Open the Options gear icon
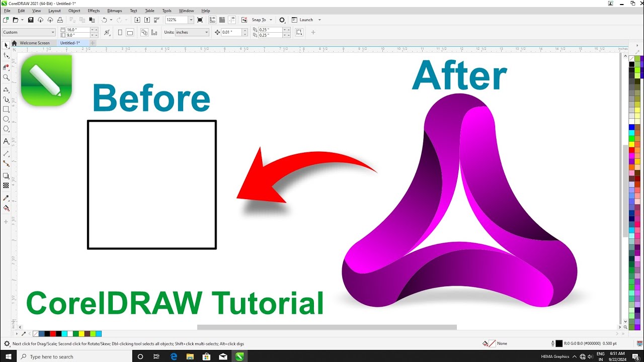This screenshot has width=644, height=362. tap(282, 20)
